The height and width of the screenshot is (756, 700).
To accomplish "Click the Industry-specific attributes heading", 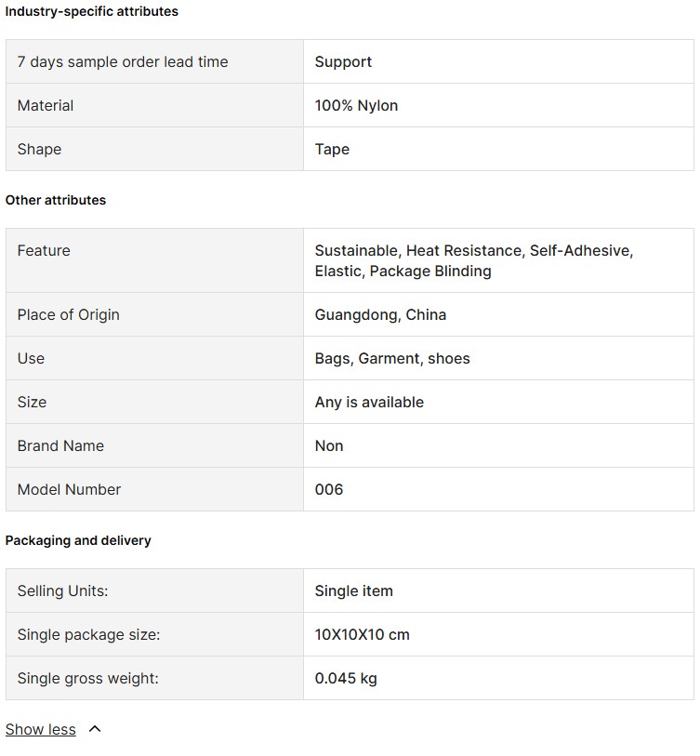I will (x=92, y=11).
